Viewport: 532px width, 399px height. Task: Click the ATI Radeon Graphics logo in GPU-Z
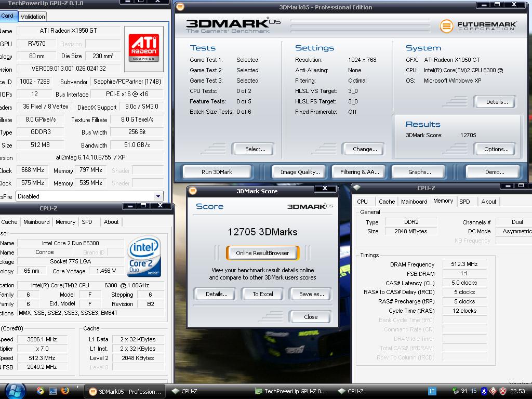(144, 49)
